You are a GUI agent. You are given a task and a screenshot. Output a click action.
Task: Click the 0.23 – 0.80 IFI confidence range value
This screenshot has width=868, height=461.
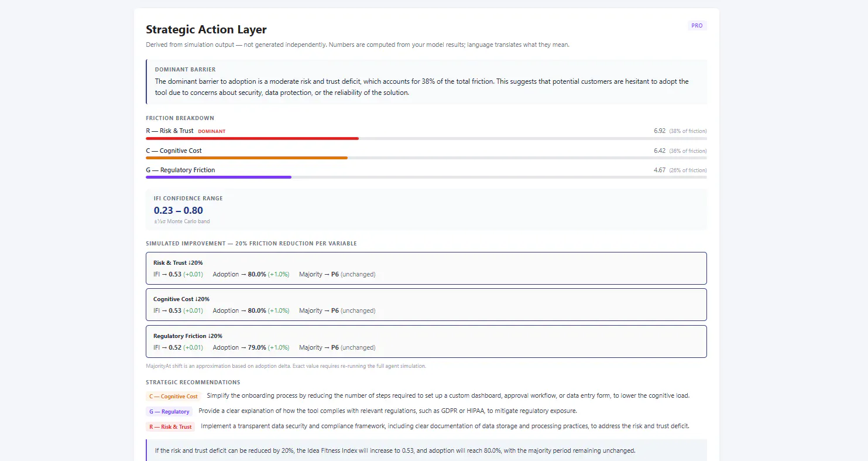179,210
